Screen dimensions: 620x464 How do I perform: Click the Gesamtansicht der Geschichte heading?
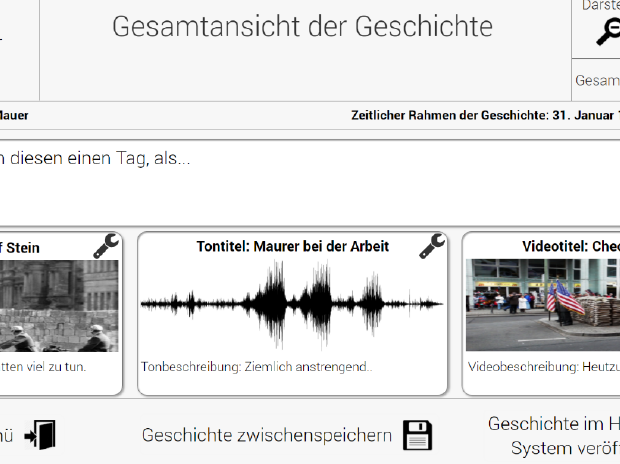tap(302, 27)
